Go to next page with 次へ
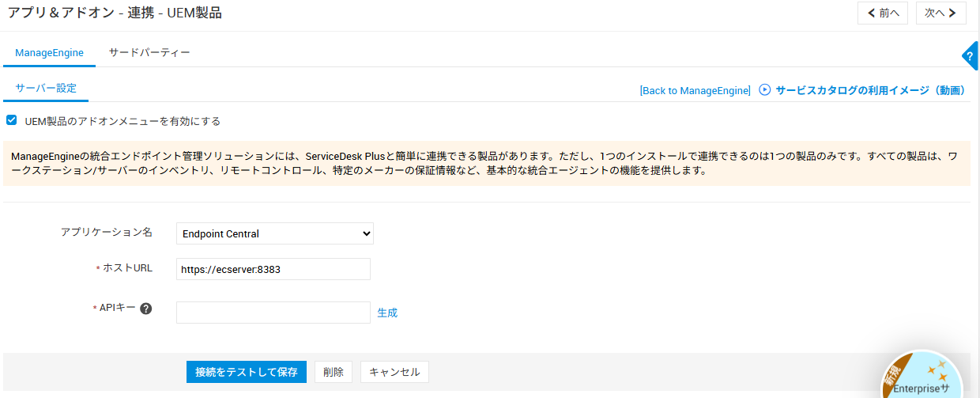The image size is (980, 398). tap(940, 13)
